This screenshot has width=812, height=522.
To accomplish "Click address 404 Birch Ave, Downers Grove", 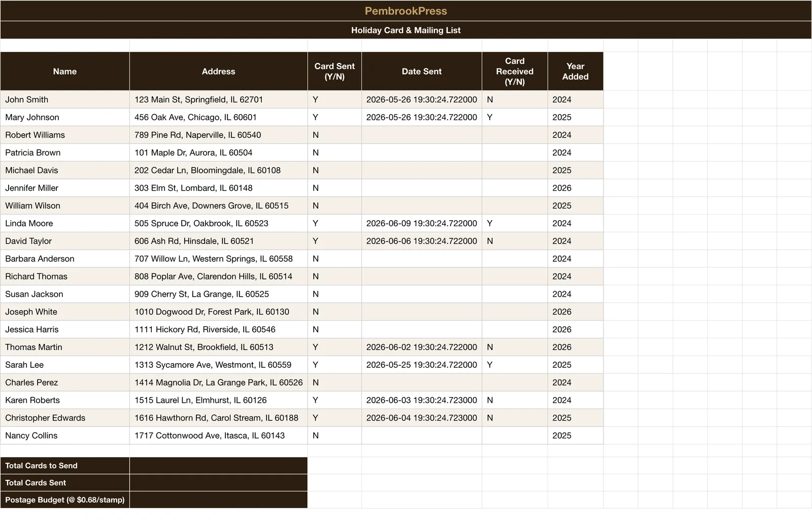I will [x=219, y=205].
